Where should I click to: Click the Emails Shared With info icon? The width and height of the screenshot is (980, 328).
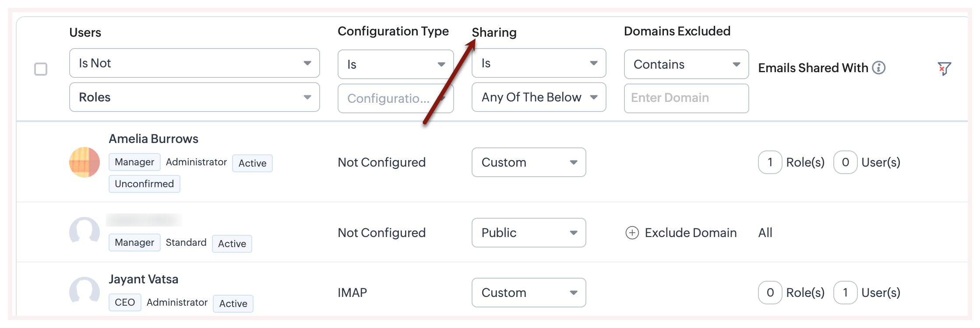click(878, 68)
